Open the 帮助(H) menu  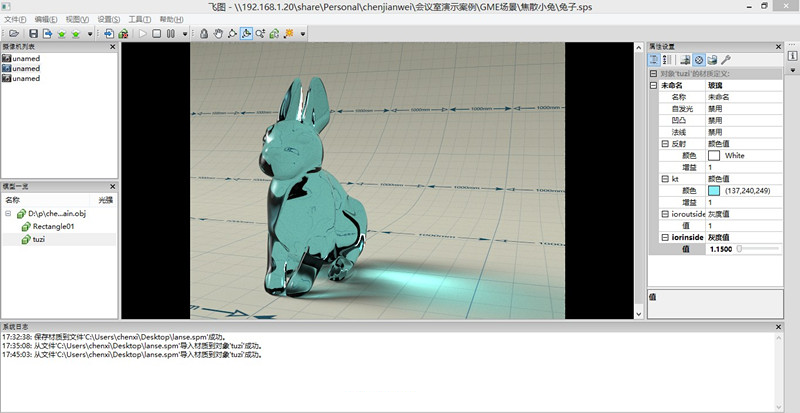pyautogui.click(x=171, y=19)
